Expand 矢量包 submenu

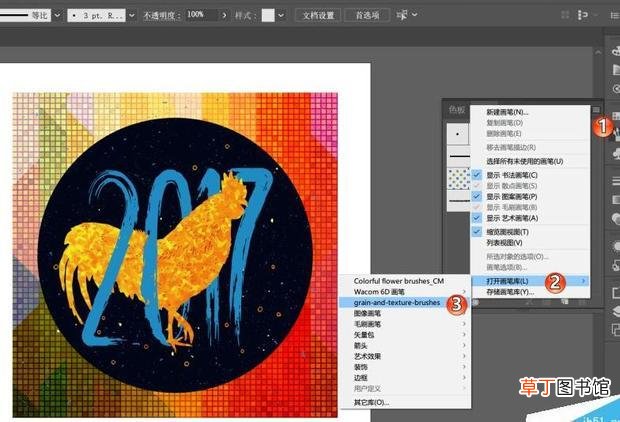(405, 335)
